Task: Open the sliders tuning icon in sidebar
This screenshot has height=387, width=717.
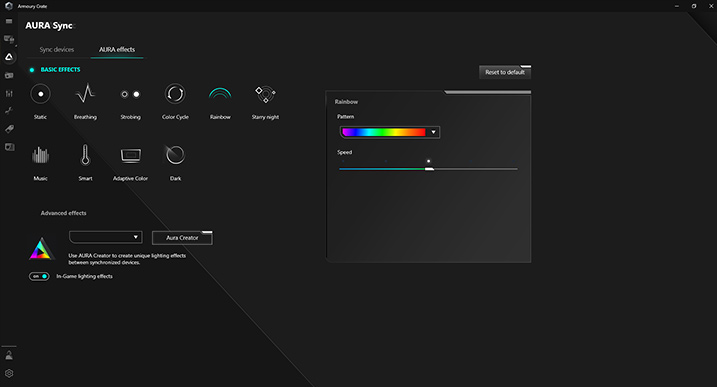Action: click(9, 93)
